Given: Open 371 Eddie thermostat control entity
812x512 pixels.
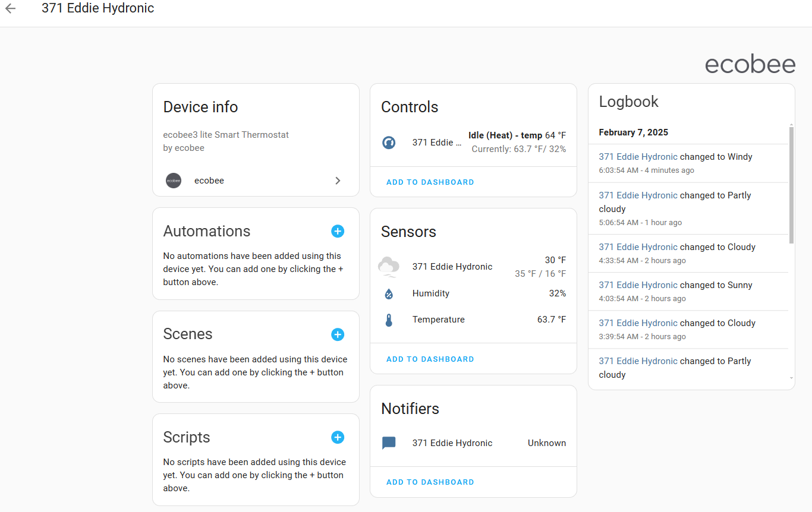Looking at the screenshot, I should 473,143.
